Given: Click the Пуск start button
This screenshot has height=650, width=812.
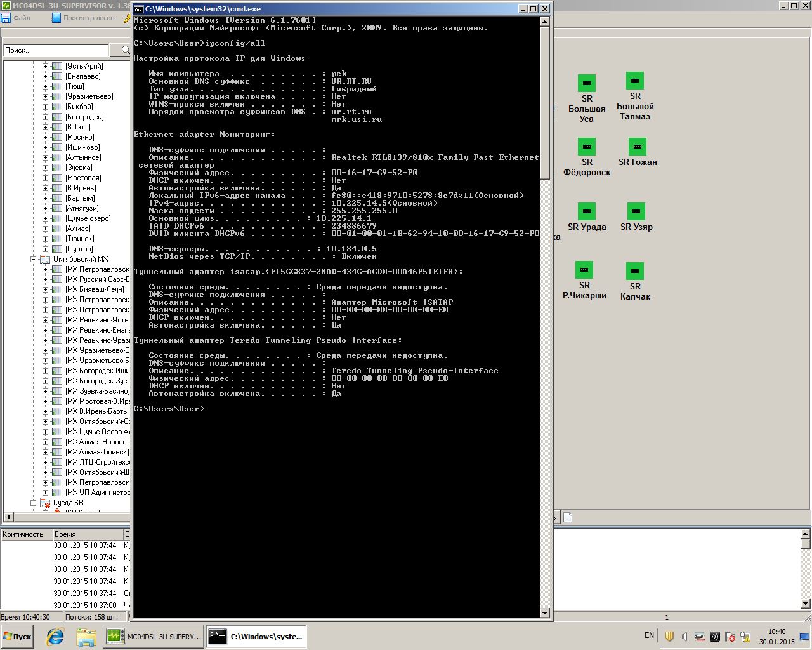Looking at the screenshot, I should (x=18, y=637).
